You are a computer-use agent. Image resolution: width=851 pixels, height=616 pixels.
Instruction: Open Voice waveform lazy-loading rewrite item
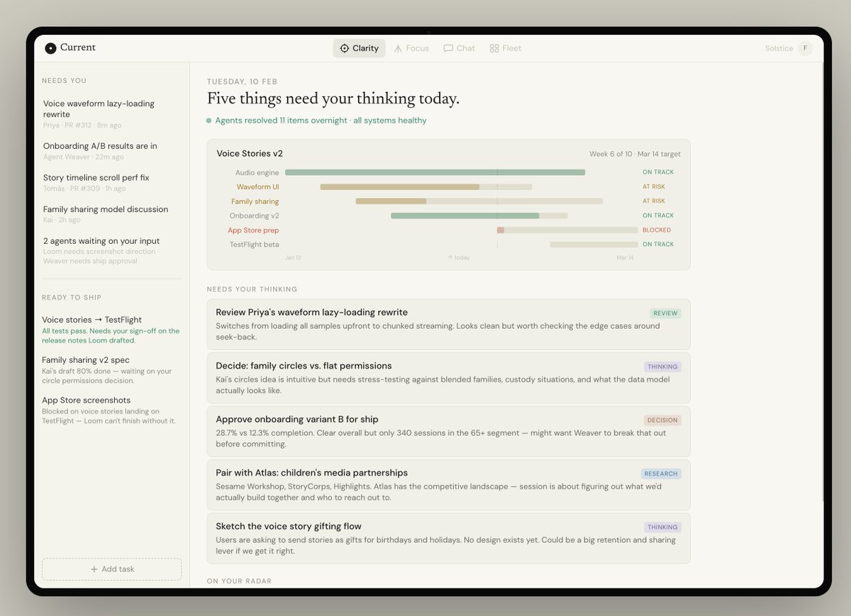click(x=111, y=113)
